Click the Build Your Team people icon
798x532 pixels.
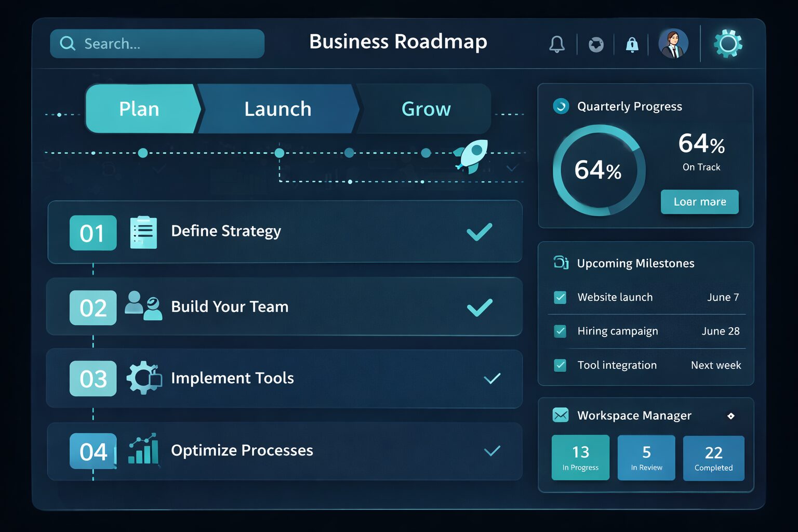point(143,305)
